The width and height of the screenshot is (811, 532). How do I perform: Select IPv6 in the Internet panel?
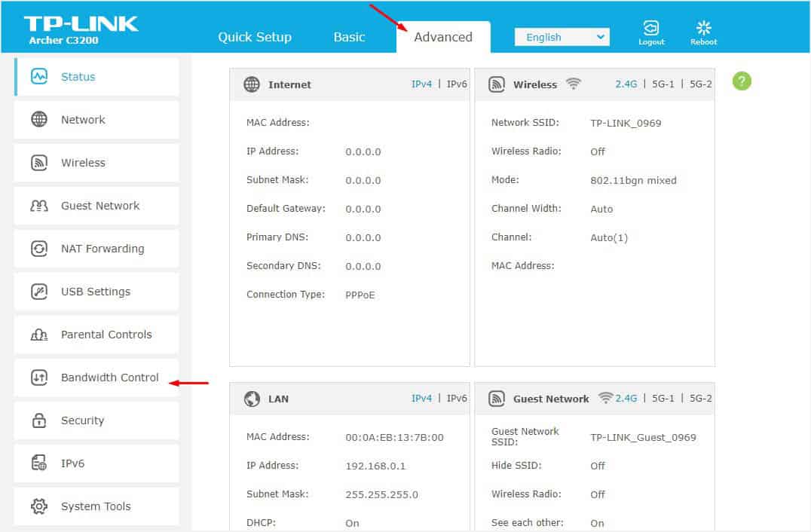coord(457,84)
